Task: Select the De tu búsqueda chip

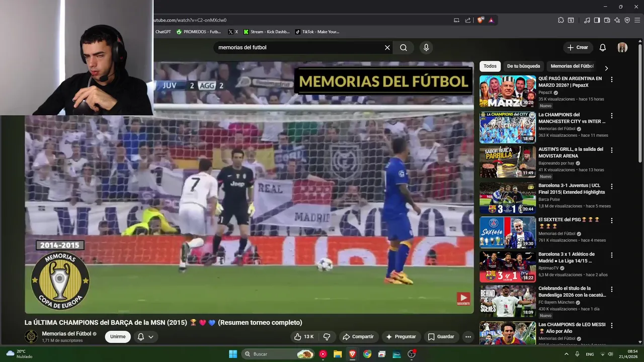Action: coord(523,66)
